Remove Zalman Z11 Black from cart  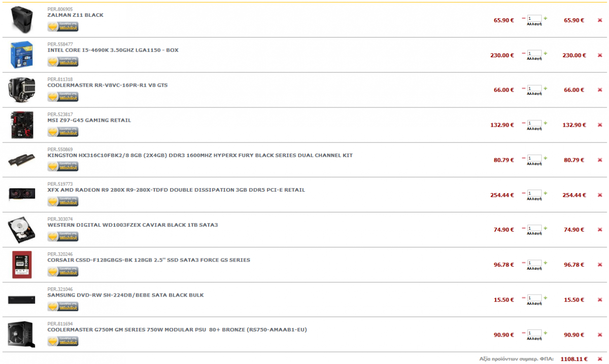click(x=600, y=20)
